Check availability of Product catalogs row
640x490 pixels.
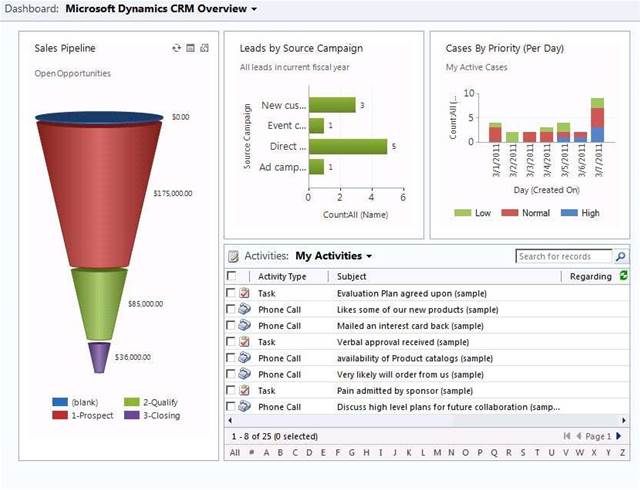(x=231, y=358)
